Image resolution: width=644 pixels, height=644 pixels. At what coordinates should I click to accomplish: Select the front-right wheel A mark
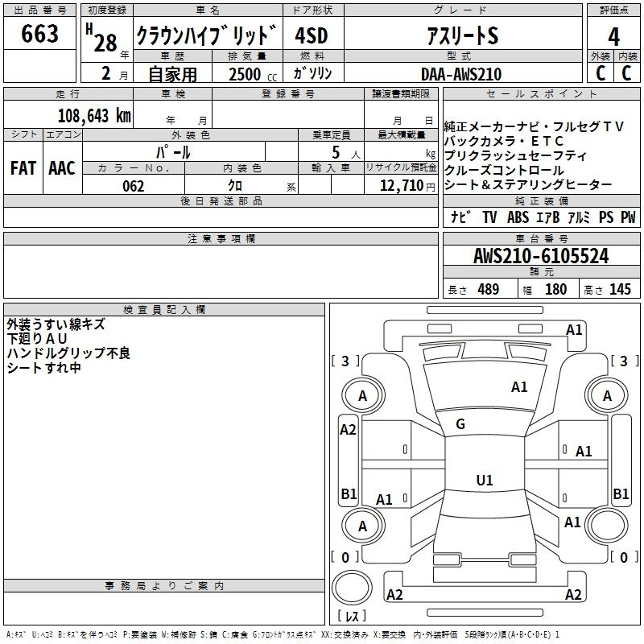click(x=608, y=396)
